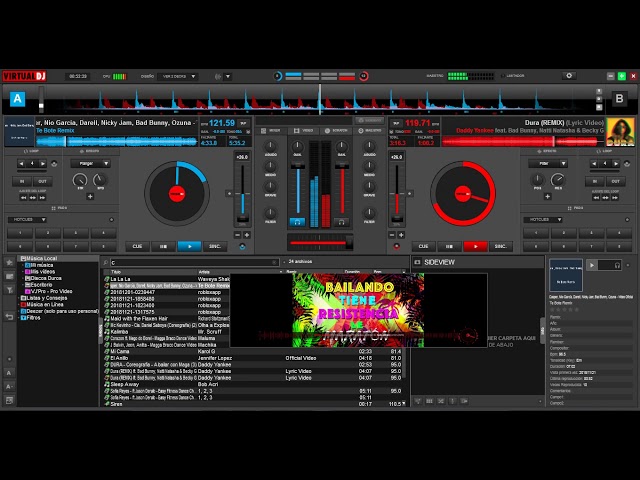Switch to the MASTER tab

369,131
